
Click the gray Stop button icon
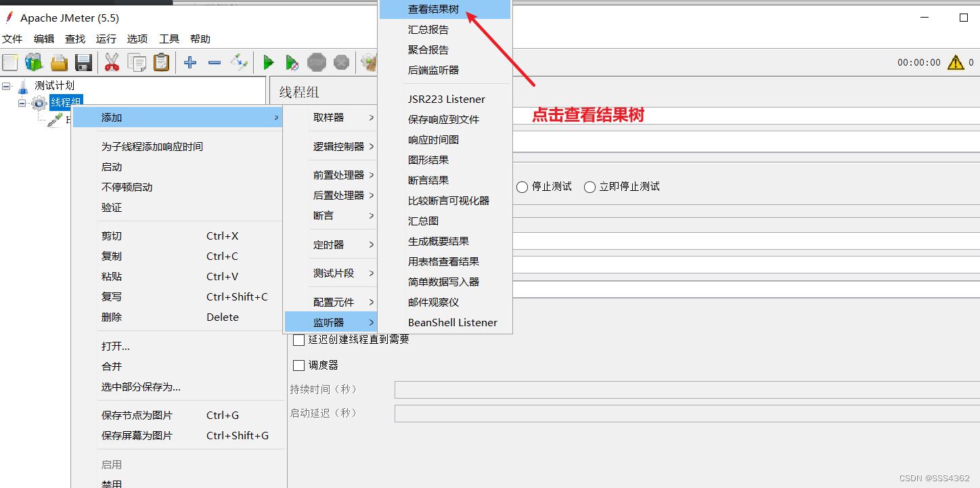pos(317,63)
